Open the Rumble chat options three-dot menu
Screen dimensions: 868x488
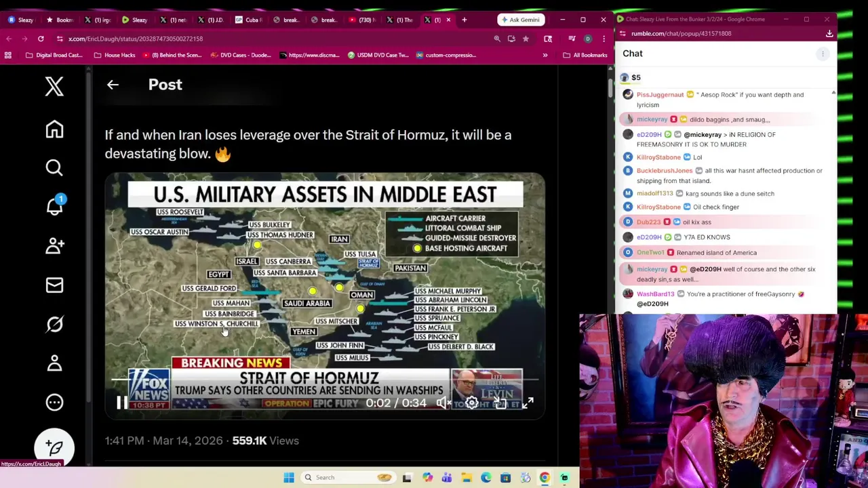(x=823, y=54)
